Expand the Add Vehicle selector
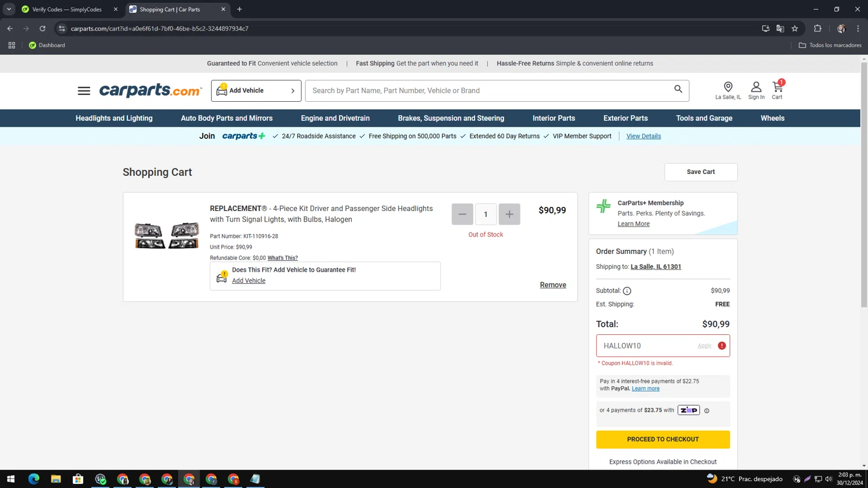Viewport: 868px width, 488px height. click(x=256, y=91)
